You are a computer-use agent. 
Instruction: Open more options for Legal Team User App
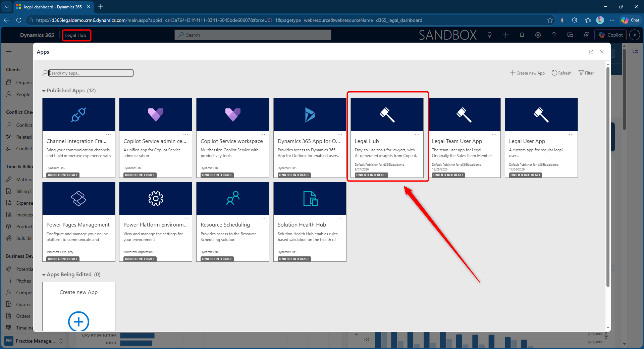pyautogui.click(x=494, y=135)
